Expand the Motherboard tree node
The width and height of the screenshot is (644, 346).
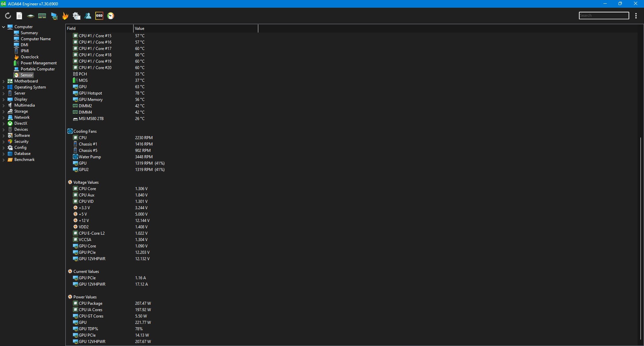coord(3,81)
